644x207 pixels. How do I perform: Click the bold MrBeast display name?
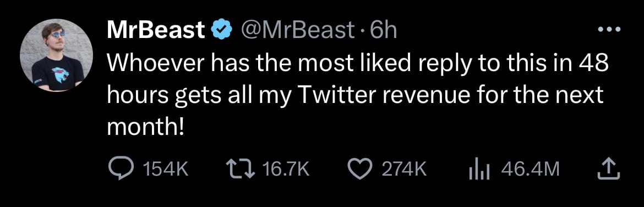(156, 30)
